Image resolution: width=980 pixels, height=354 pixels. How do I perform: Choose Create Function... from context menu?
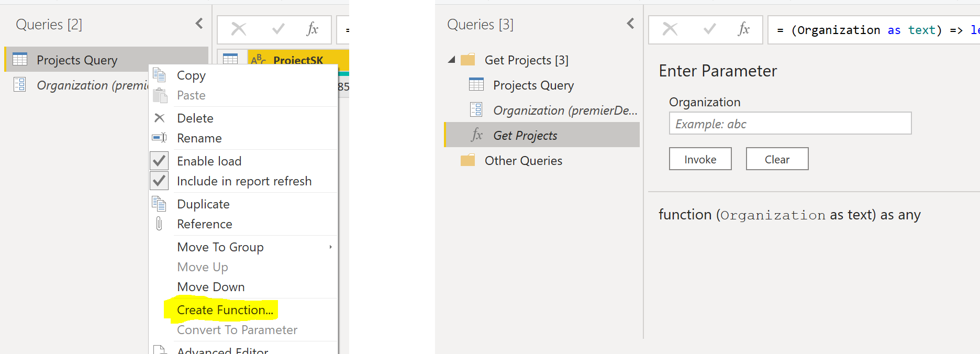pos(225,310)
